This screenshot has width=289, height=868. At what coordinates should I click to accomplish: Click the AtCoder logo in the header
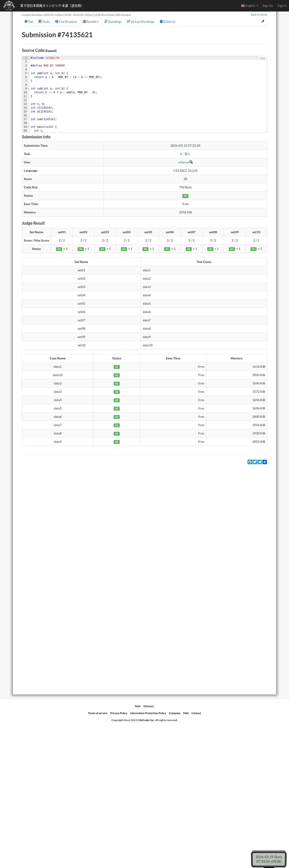click(9, 5)
